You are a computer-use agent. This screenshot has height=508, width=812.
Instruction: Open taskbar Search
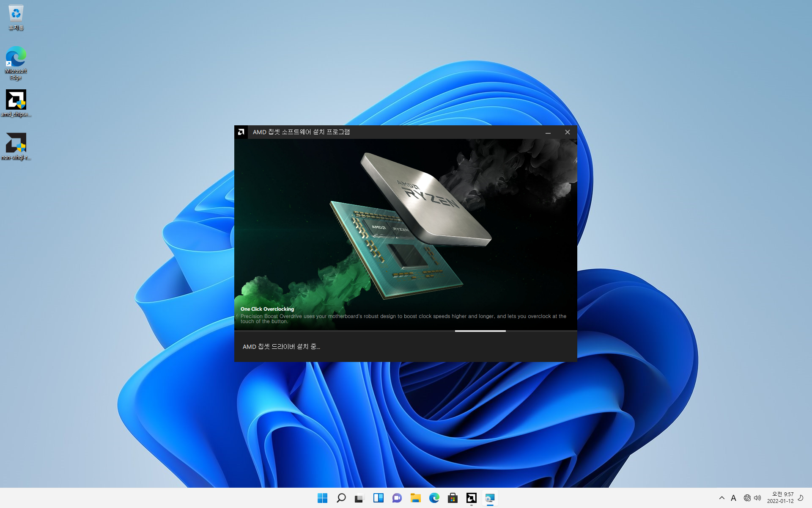341,498
